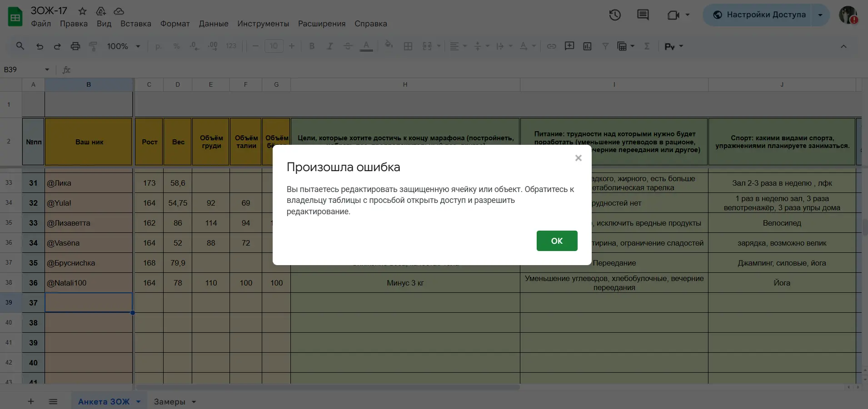
Task: Open the comments panel icon
Action: point(643,15)
